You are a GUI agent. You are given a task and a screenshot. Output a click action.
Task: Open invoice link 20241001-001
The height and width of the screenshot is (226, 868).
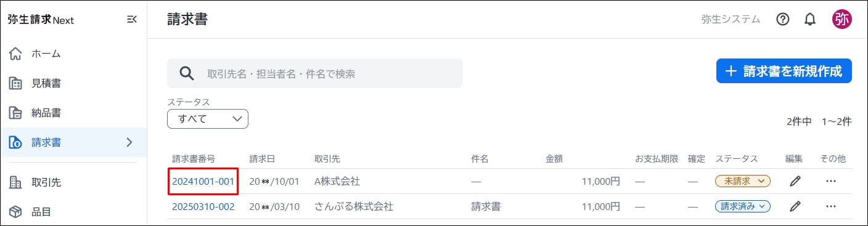(x=203, y=181)
